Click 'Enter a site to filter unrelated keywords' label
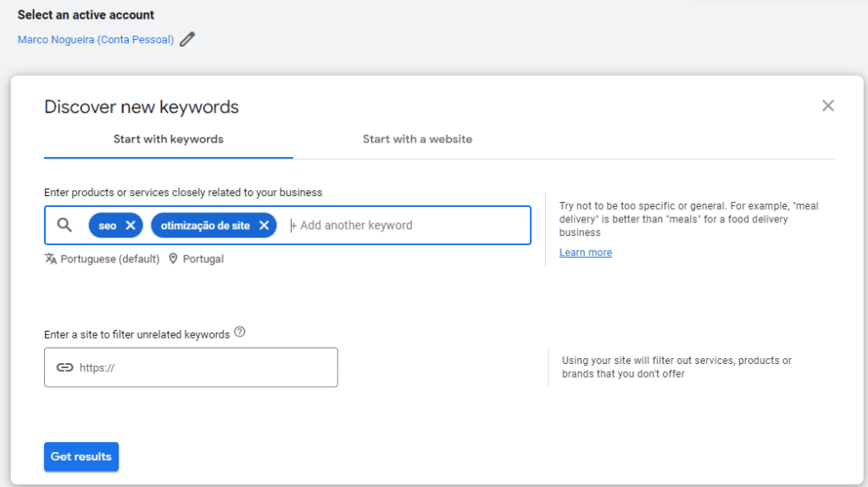The image size is (868, 487). (x=136, y=334)
